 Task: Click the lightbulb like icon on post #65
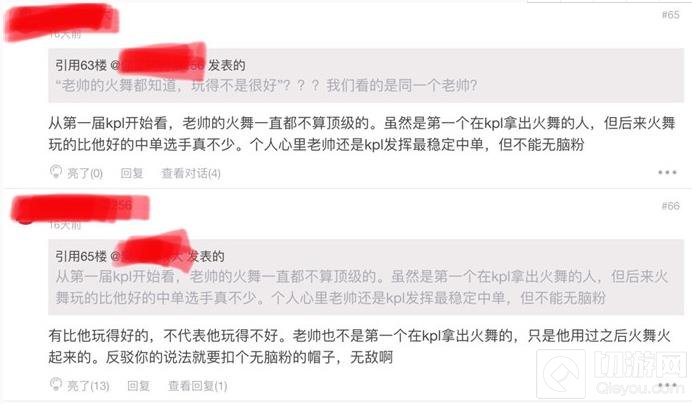(x=56, y=172)
